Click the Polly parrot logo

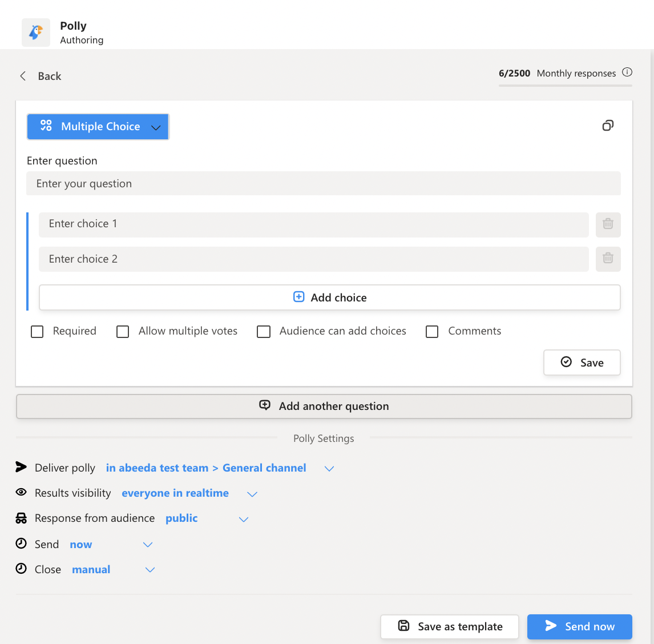pos(35,32)
